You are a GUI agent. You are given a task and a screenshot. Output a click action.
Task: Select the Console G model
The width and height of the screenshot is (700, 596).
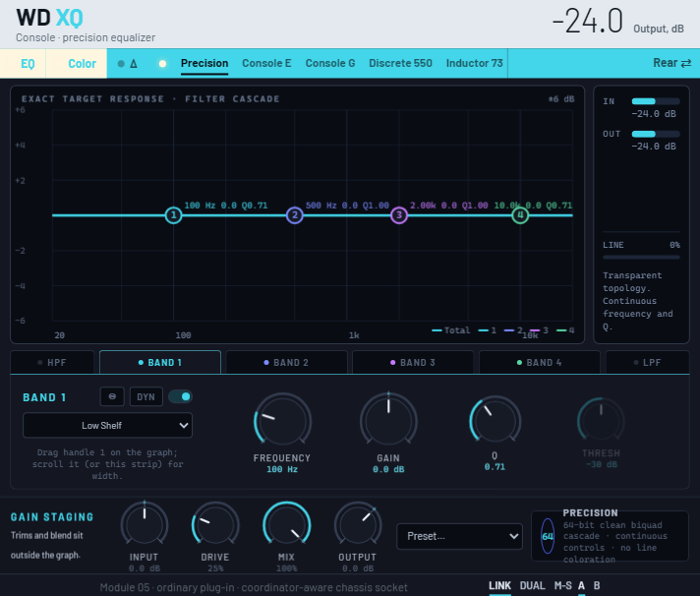(x=330, y=63)
